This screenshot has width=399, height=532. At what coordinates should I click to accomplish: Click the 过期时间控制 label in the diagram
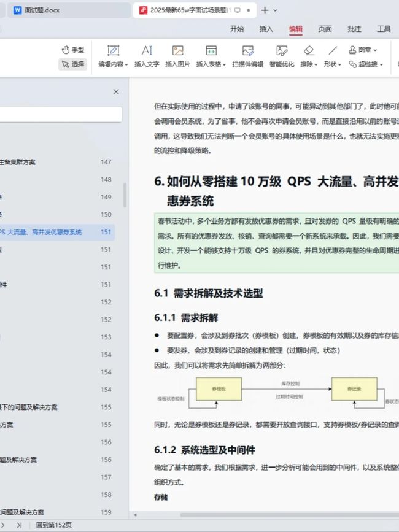click(289, 396)
